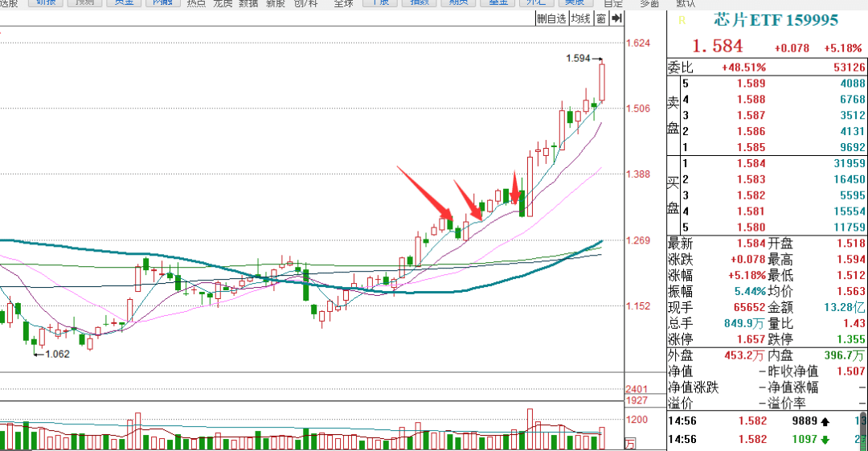Viewport: 868px width, 451px height.
Task: Click 删自选 to remove from watchlist
Action: [551, 18]
